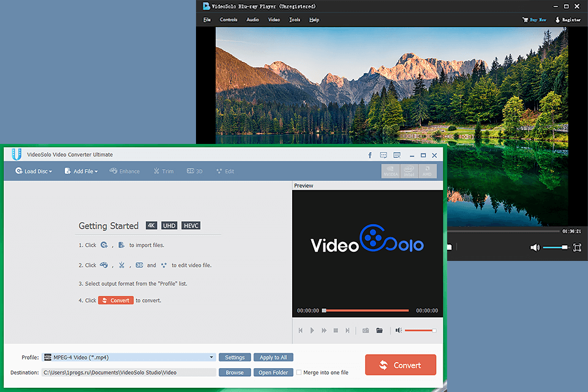Toggle Intel acceleration badge
This screenshot has width=588, height=392.
tap(409, 171)
